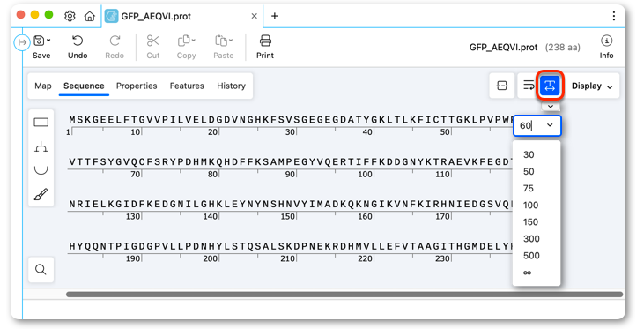Open a new tab with plus button

275,16
